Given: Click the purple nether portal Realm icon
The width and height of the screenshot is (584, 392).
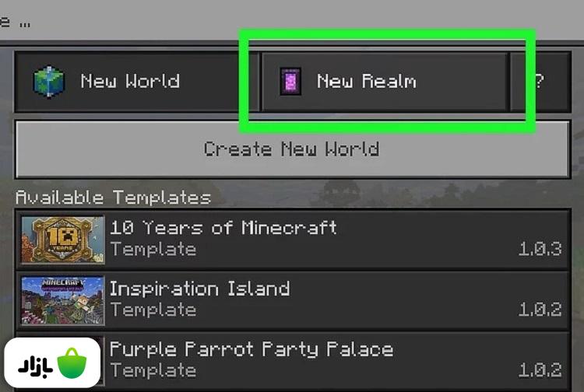Looking at the screenshot, I should [x=290, y=81].
